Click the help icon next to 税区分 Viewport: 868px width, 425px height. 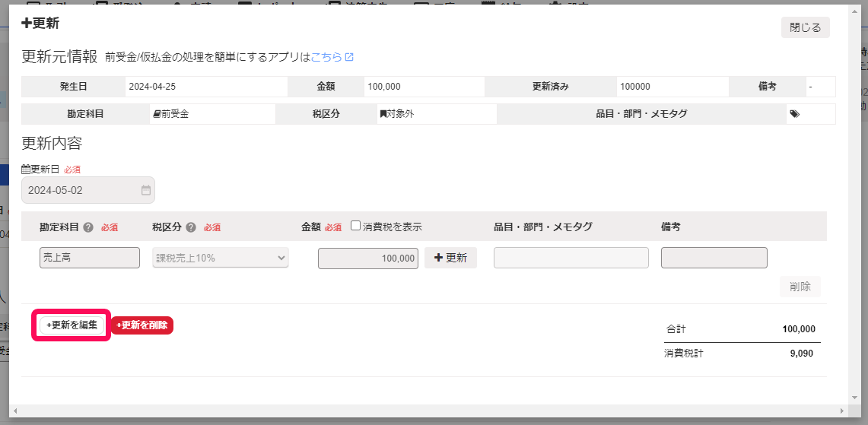pos(191,227)
